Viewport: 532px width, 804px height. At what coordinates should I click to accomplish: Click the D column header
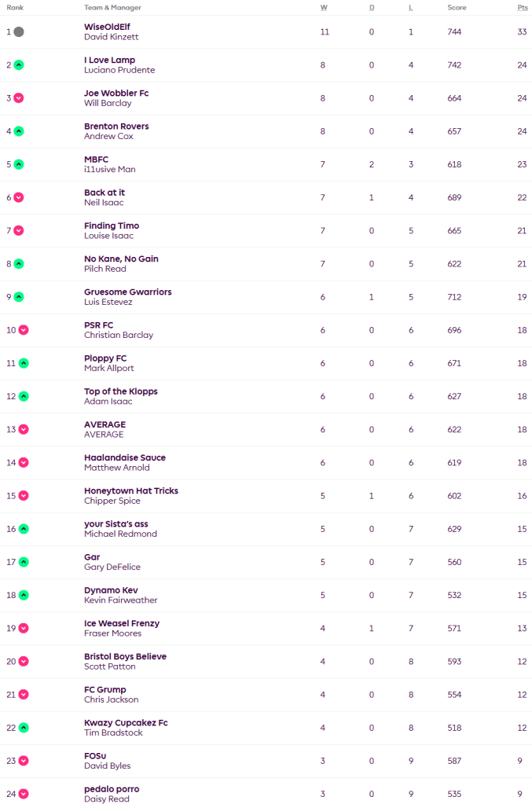tap(372, 7)
